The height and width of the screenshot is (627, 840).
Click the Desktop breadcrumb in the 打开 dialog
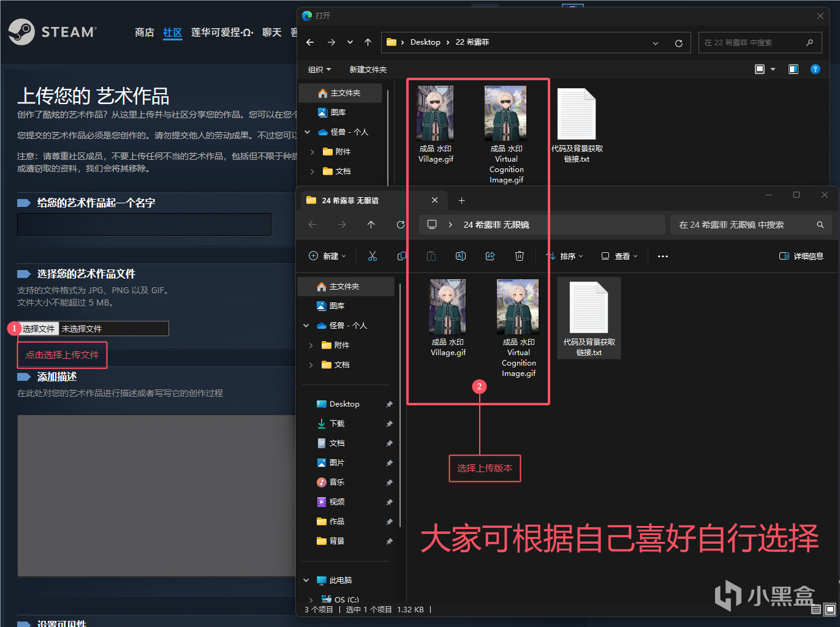(x=425, y=42)
